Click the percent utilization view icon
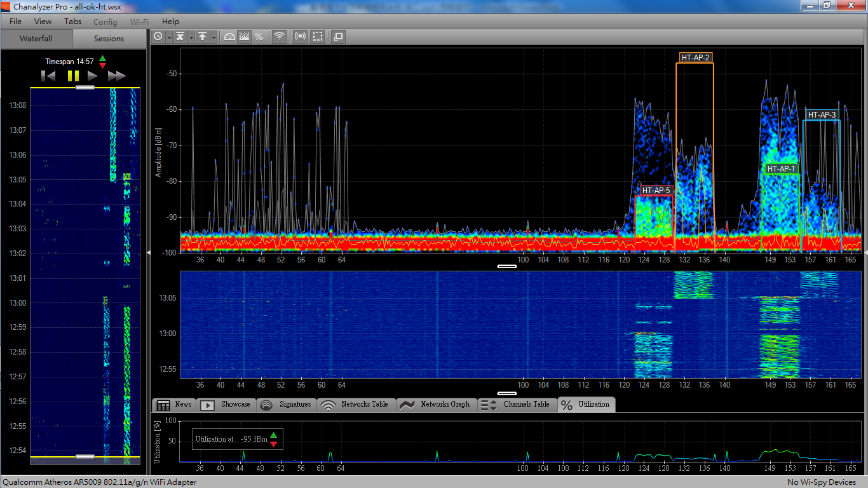Screen dimensions: 868x488 coord(259,37)
